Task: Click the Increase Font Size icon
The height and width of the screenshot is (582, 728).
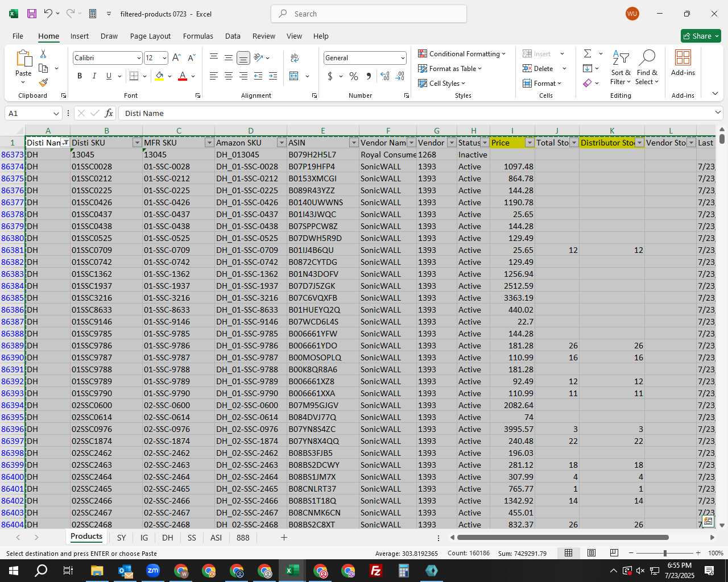Action: [176, 58]
